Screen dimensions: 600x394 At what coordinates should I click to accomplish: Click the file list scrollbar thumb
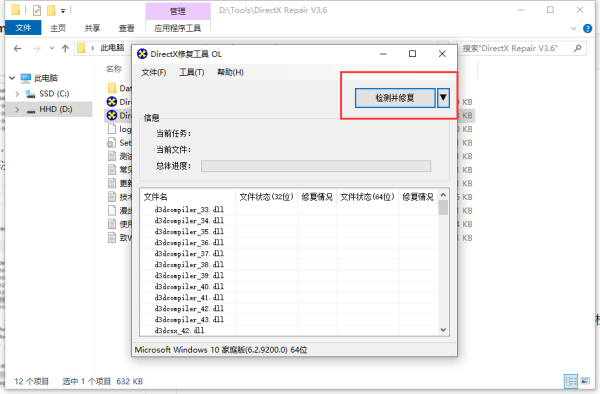pyautogui.click(x=443, y=208)
